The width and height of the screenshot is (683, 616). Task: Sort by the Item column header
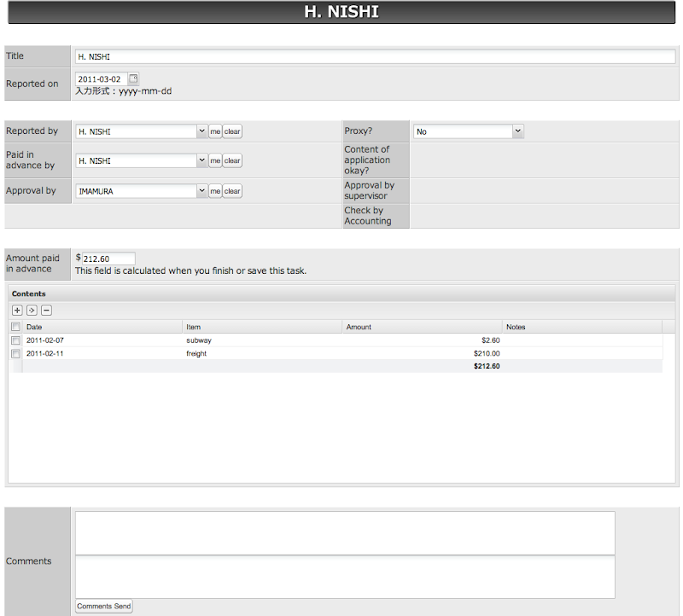(x=262, y=327)
